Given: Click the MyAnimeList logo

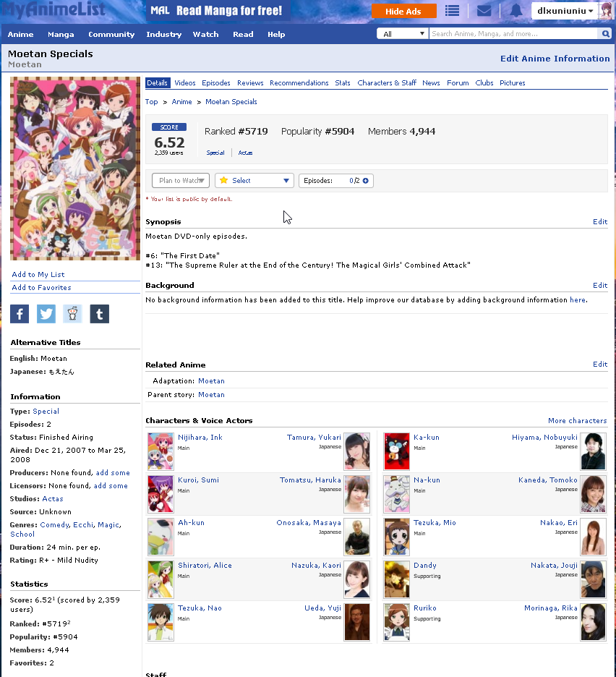Looking at the screenshot, I should [x=54, y=9].
